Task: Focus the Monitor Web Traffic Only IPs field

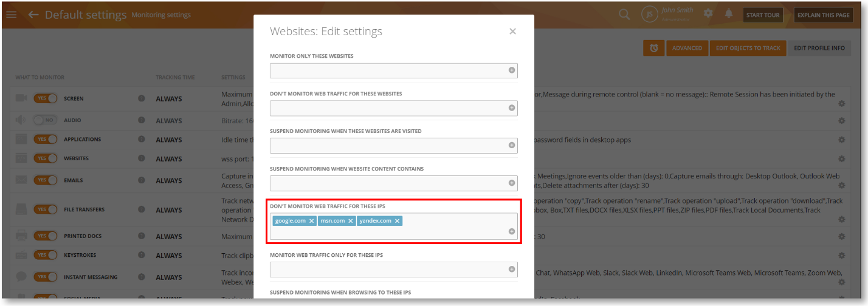Action: click(x=394, y=269)
